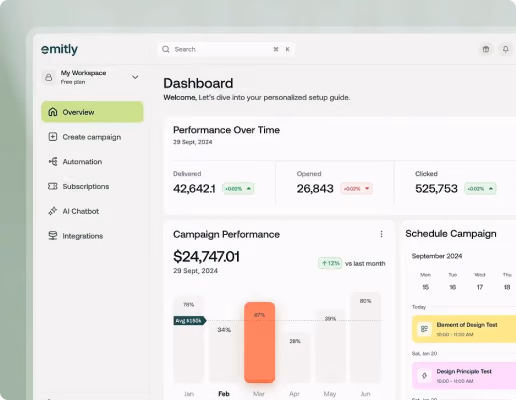This screenshot has width=516, height=400.
Task: Select Thu 18 in calendar
Action: click(507, 281)
